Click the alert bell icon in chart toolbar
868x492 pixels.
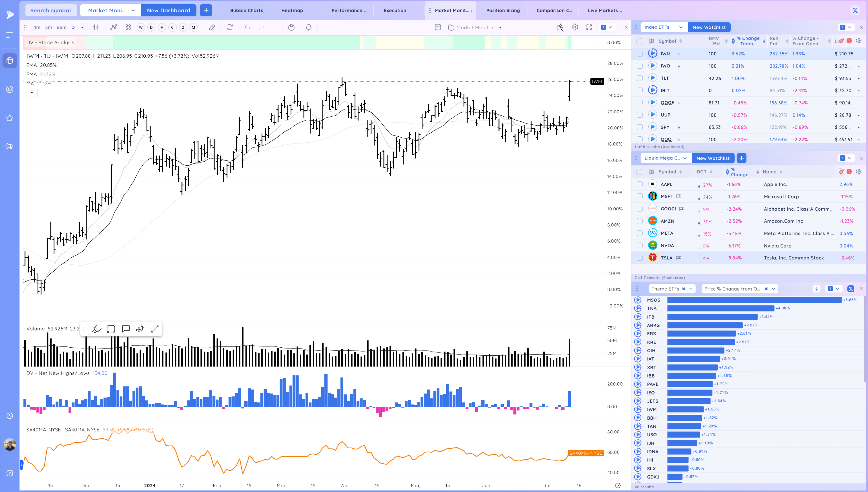(x=308, y=27)
